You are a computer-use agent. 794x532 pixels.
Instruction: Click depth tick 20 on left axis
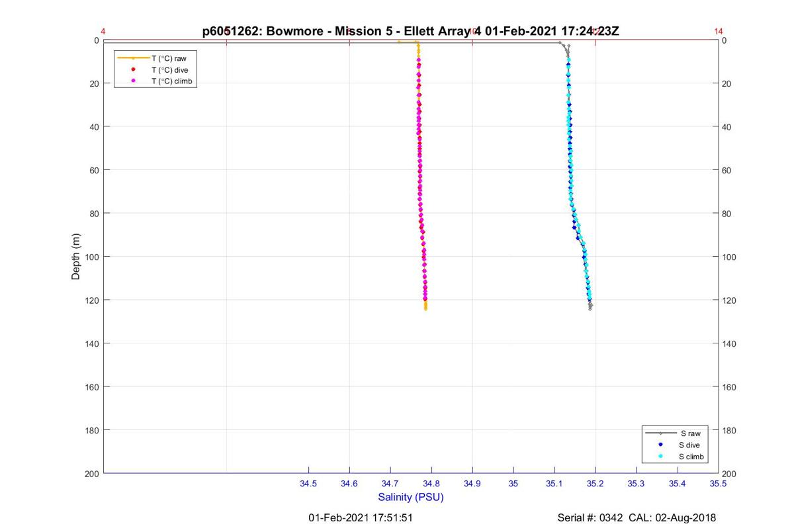(94, 83)
